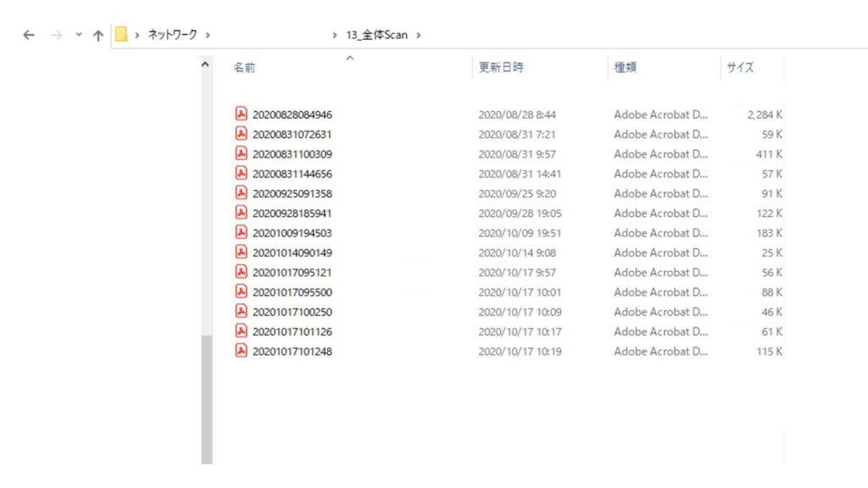868x488 pixels.
Task: Sort by 種類 column header
Action: [x=626, y=68]
